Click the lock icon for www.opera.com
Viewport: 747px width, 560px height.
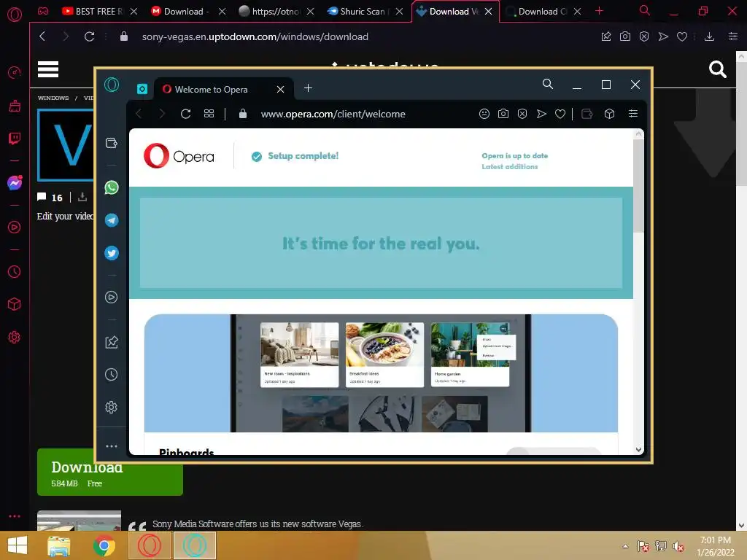242,114
